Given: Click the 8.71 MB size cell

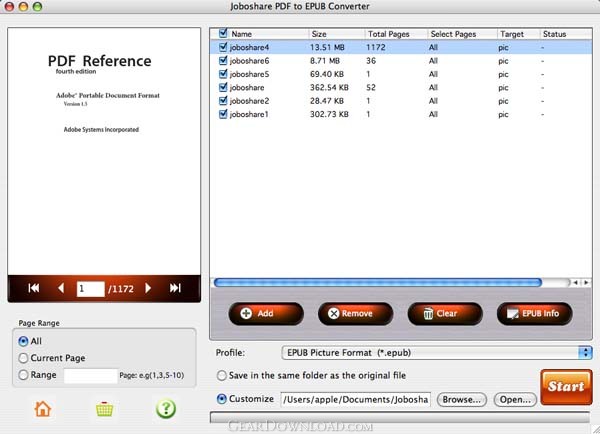Looking at the screenshot, I should click(x=324, y=60).
